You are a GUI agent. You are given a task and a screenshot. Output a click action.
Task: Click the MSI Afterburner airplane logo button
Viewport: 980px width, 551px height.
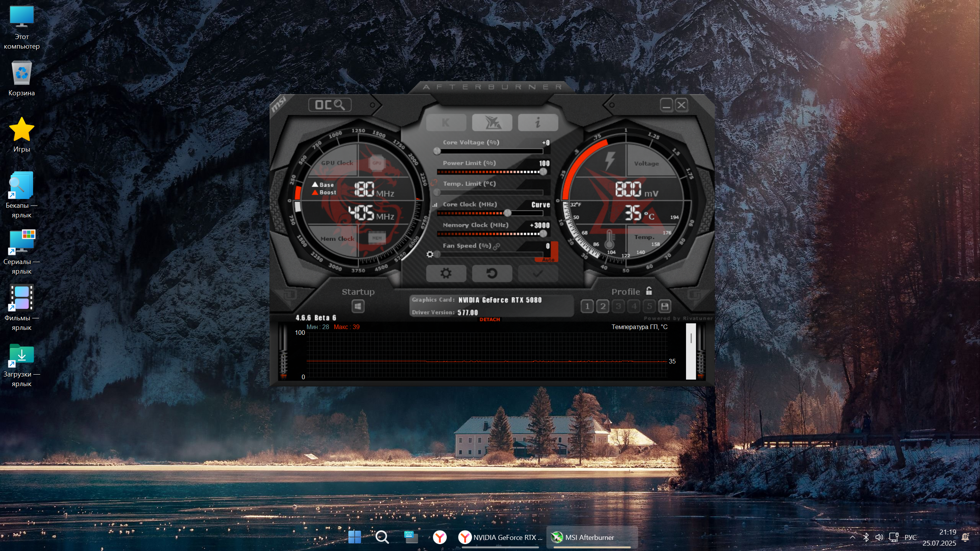click(492, 122)
